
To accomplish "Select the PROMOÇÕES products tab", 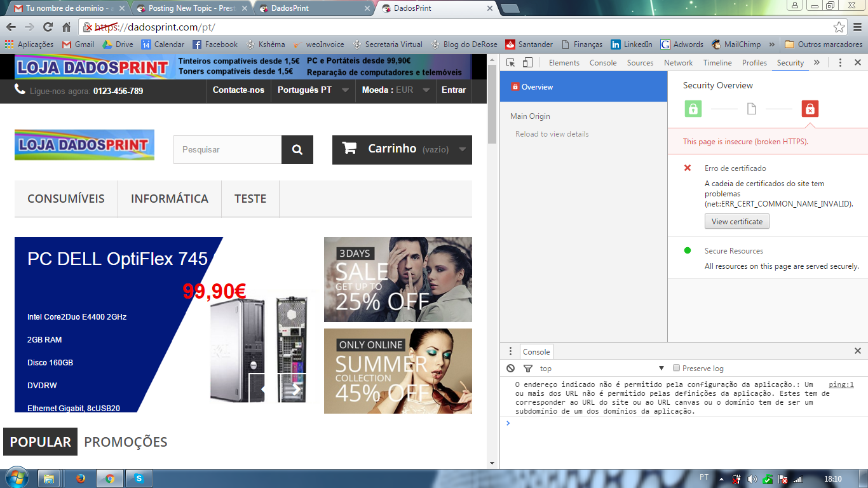I will (x=126, y=442).
